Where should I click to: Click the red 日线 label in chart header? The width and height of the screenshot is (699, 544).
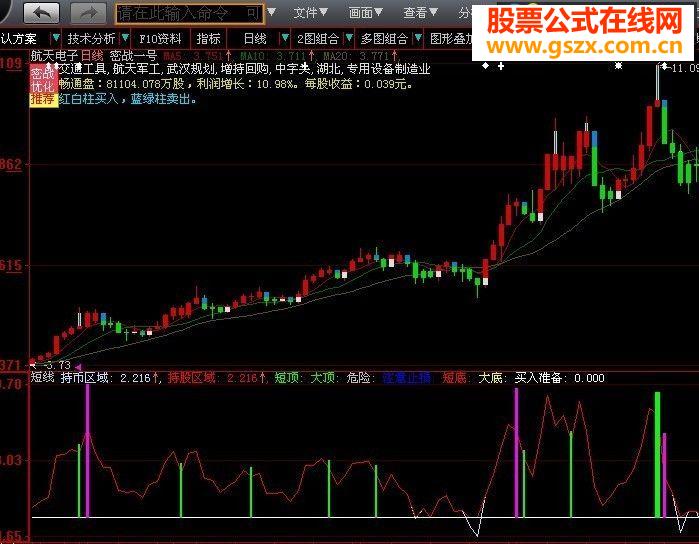coord(92,56)
